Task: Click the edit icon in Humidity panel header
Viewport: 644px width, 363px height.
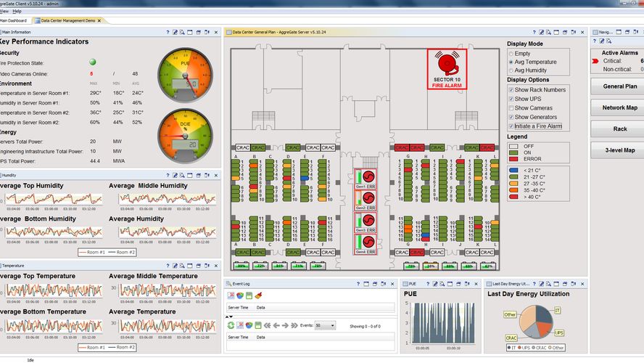Action: 176,175
